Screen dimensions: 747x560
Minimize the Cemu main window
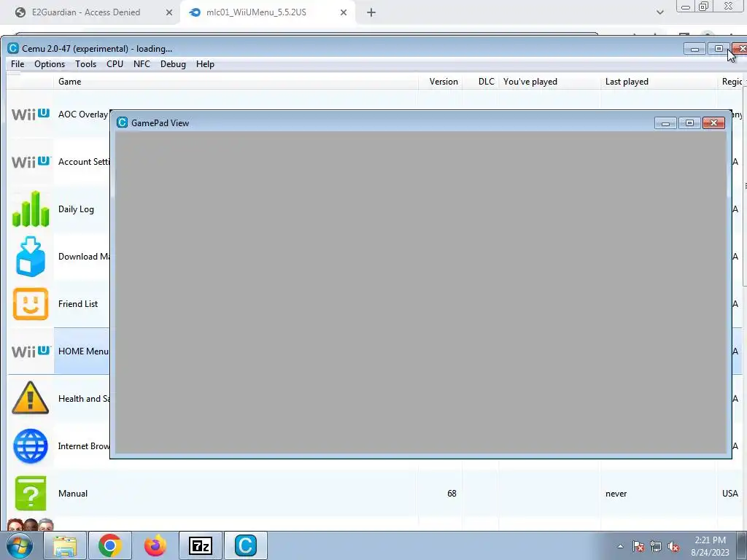[694, 49]
